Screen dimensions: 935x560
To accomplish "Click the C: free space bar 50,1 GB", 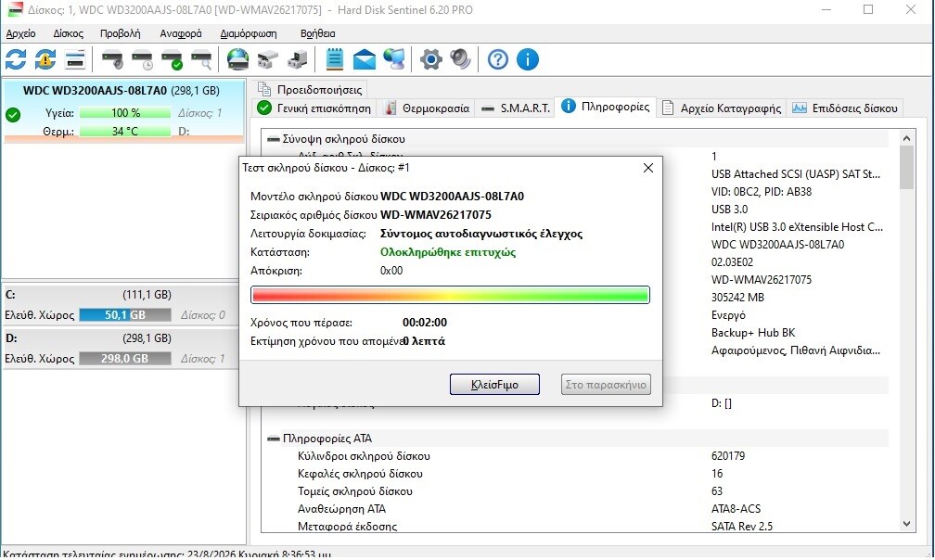I will [x=125, y=315].
